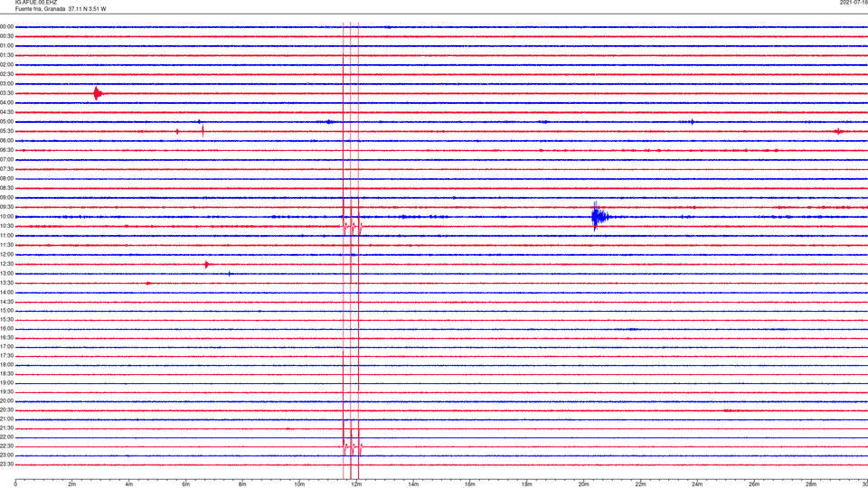This screenshot has height=488, width=868.
Task: Click the 28m tick label on time axis
Action: pyautogui.click(x=811, y=484)
